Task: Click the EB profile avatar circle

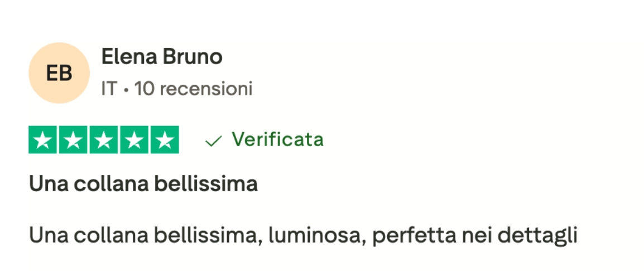Action: click(x=59, y=72)
